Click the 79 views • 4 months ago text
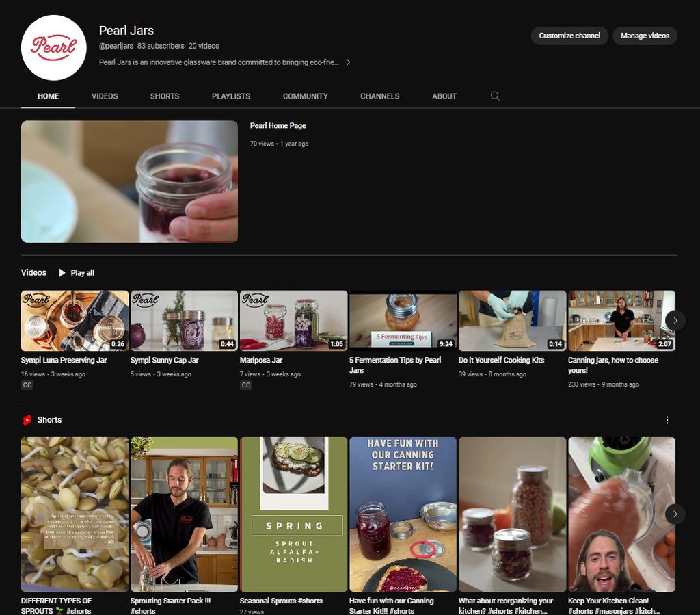Viewport: 700px width, 615px height. [383, 384]
